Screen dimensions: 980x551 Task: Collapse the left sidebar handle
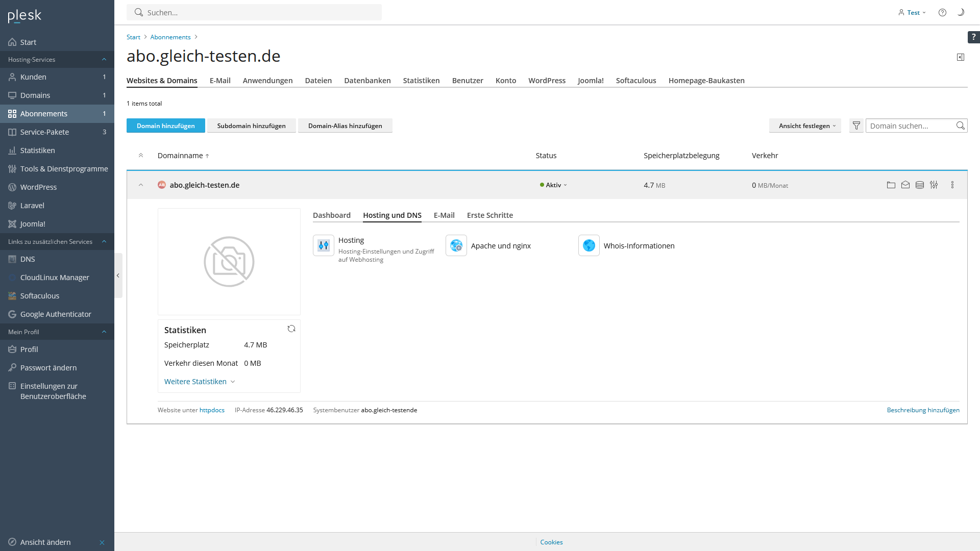point(118,275)
